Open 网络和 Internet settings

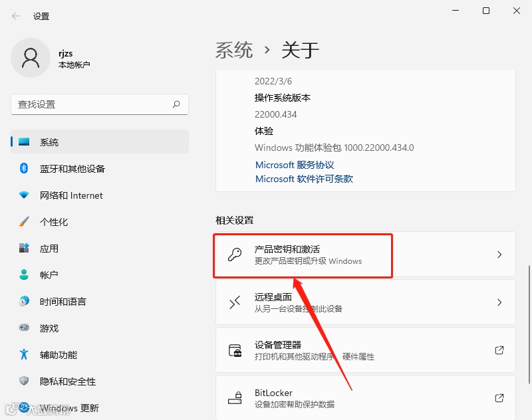[100, 195]
